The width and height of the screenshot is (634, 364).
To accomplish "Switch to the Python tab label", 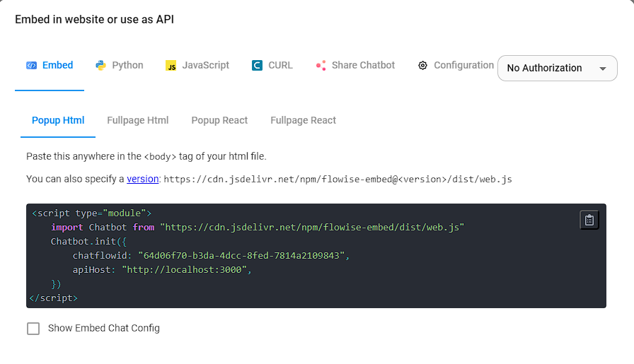I will click(x=128, y=65).
